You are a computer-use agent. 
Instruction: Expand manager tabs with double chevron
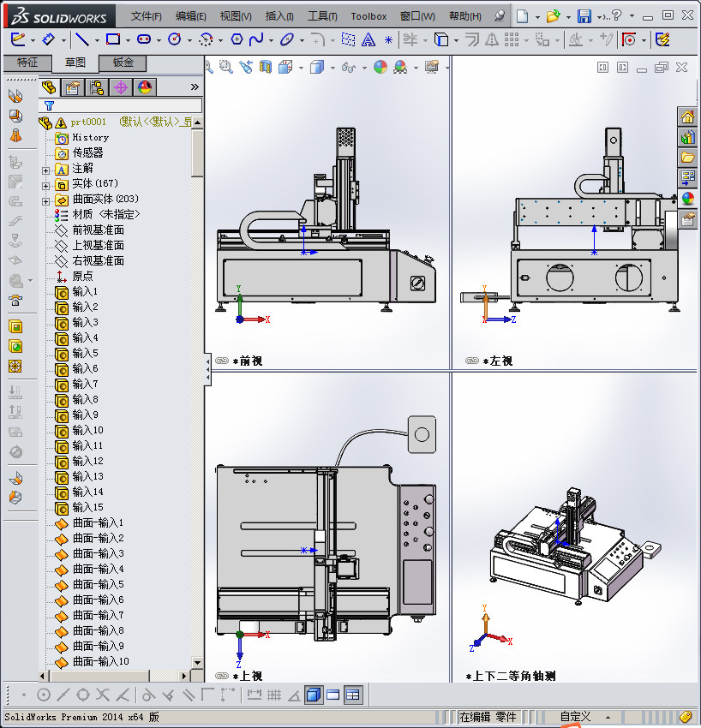(x=195, y=87)
